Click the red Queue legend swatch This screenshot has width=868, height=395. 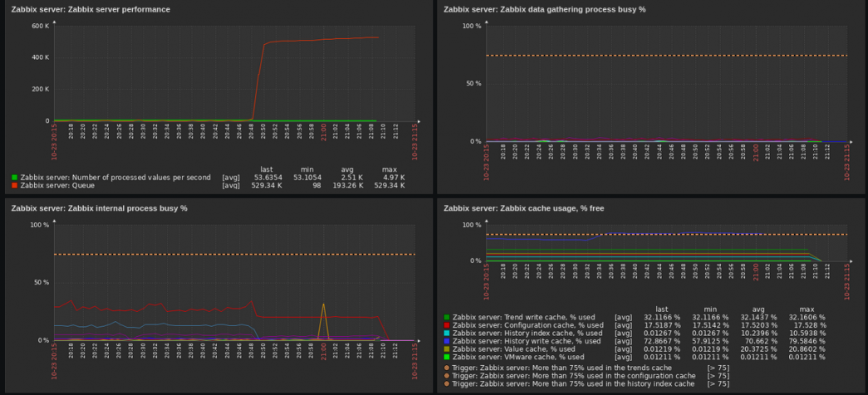[14, 186]
